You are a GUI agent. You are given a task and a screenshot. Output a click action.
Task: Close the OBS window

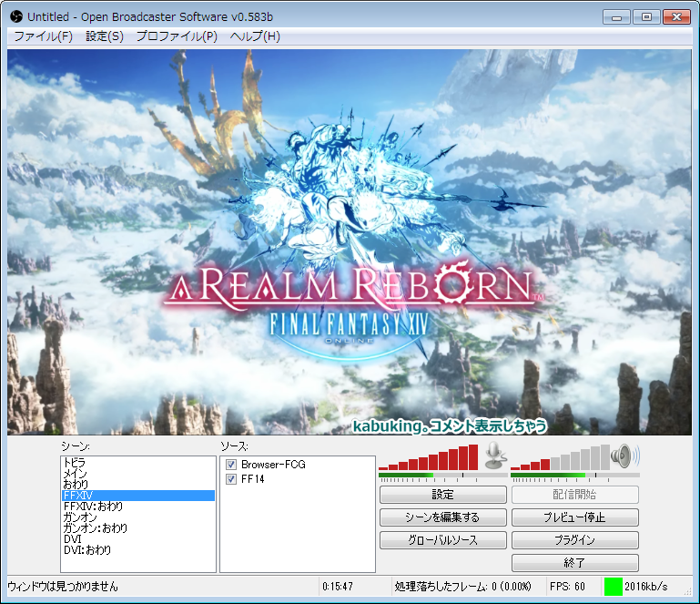(676, 17)
